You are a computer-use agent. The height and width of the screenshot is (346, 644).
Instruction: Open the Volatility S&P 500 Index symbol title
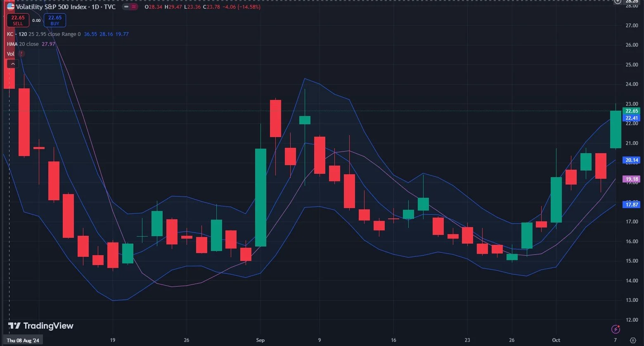tap(66, 7)
